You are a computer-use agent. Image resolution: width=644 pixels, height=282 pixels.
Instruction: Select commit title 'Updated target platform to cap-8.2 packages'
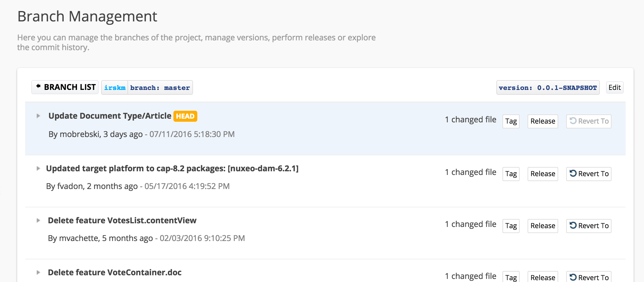(172, 169)
